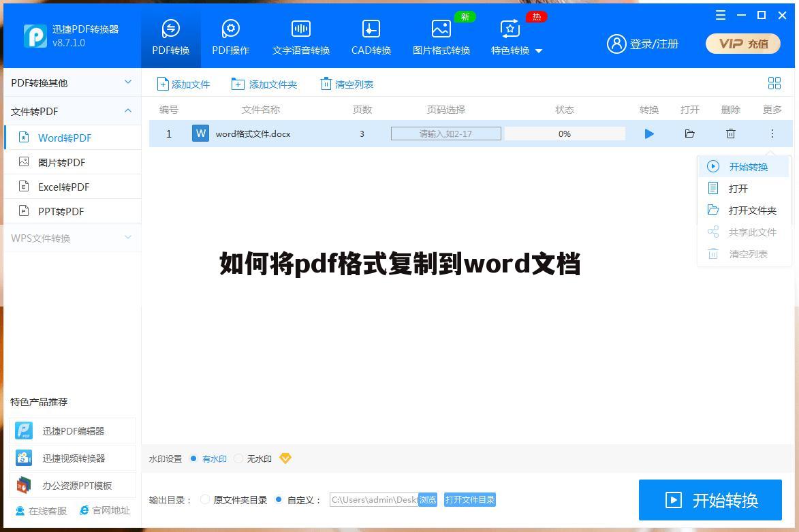This screenshot has height=532, width=799.
Task: Select the 自定义 output radio button
Action: click(x=278, y=500)
